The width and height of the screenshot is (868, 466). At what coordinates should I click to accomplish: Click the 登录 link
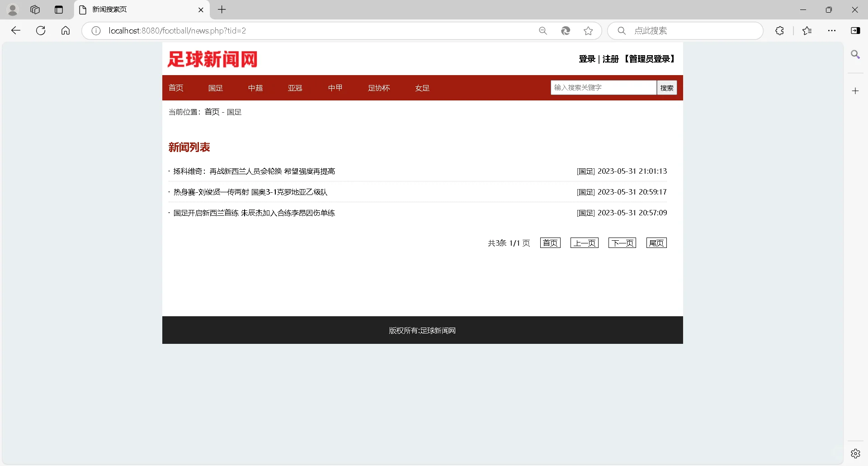(587, 59)
